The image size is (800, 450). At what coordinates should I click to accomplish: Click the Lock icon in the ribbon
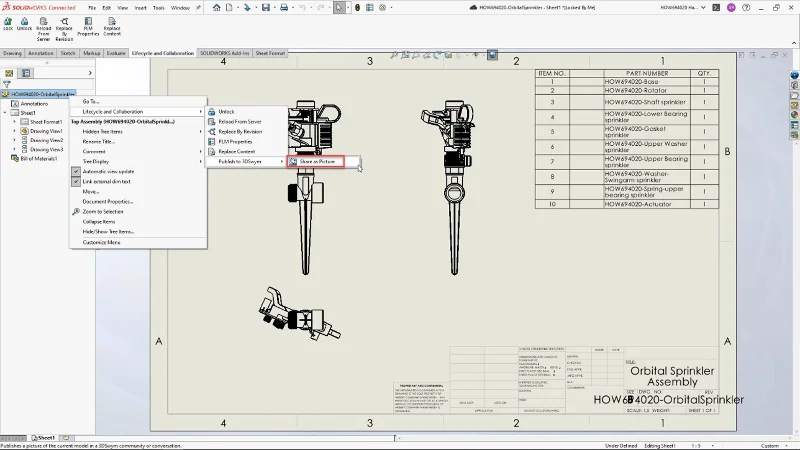tap(8, 23)
